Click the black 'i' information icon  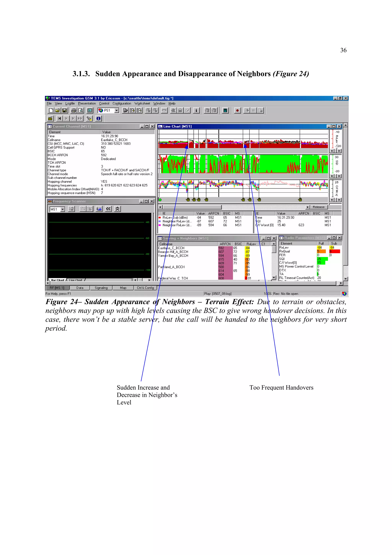click(196, 111)
